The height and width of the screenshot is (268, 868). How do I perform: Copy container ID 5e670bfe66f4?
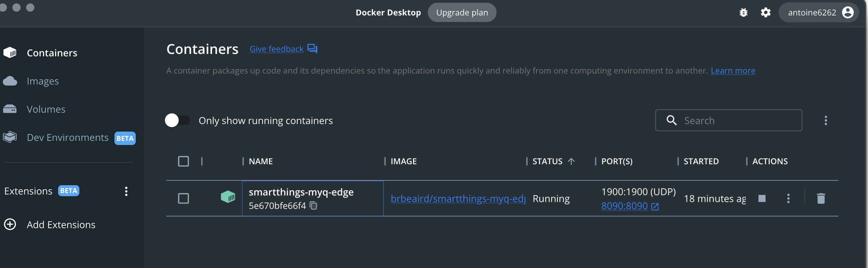[313, 205]
